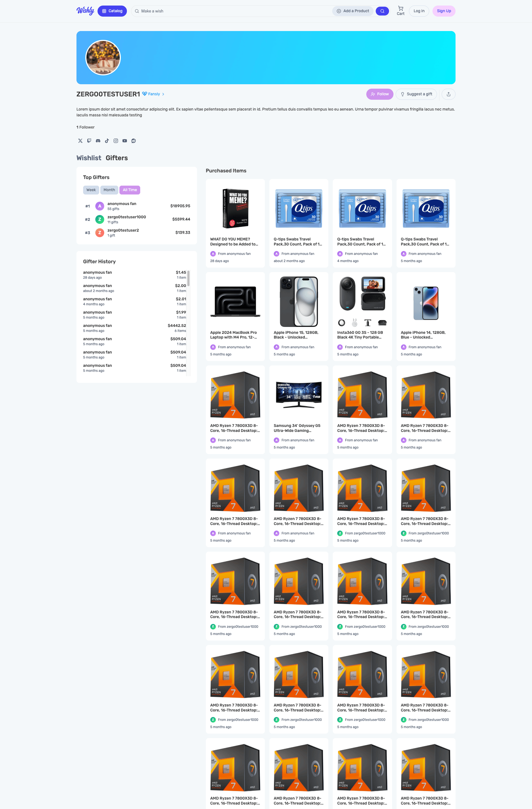The height and width of the screenshot is (809, 532).
Task: Click the blue search magnifier button
Action: pos(382,11)
